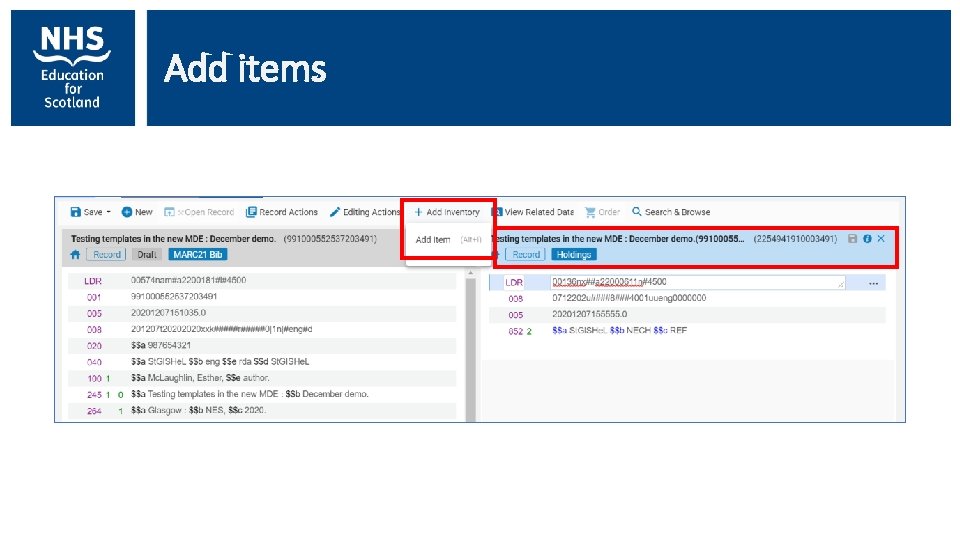Select the Holdings tab
Screen dimensions: 960x540
[574, 255]
